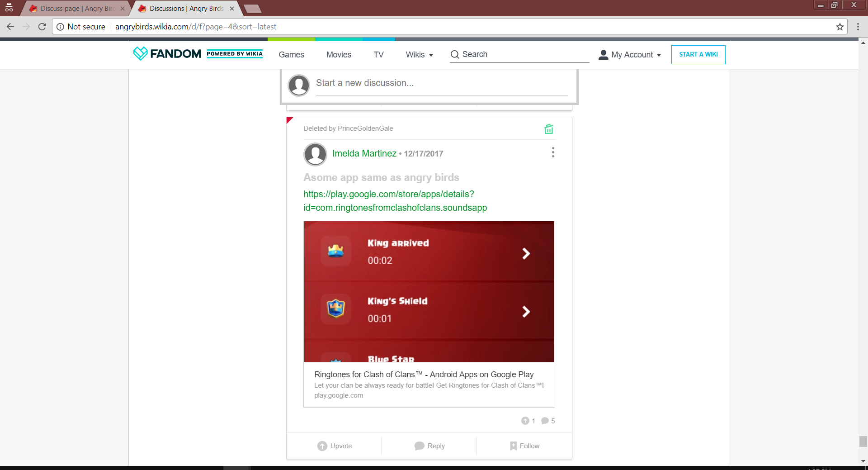The image size is (868, 470).
Task: Click the green trash icon on deleted post
Action: [x=548, y=129]
